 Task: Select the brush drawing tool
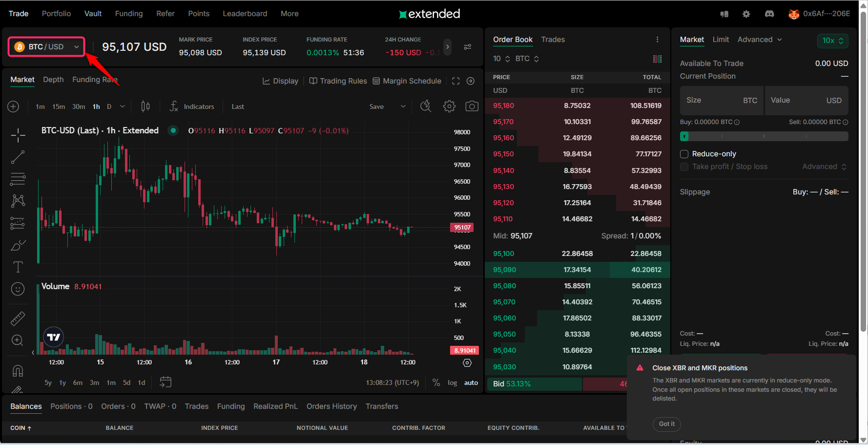[18, 245]
